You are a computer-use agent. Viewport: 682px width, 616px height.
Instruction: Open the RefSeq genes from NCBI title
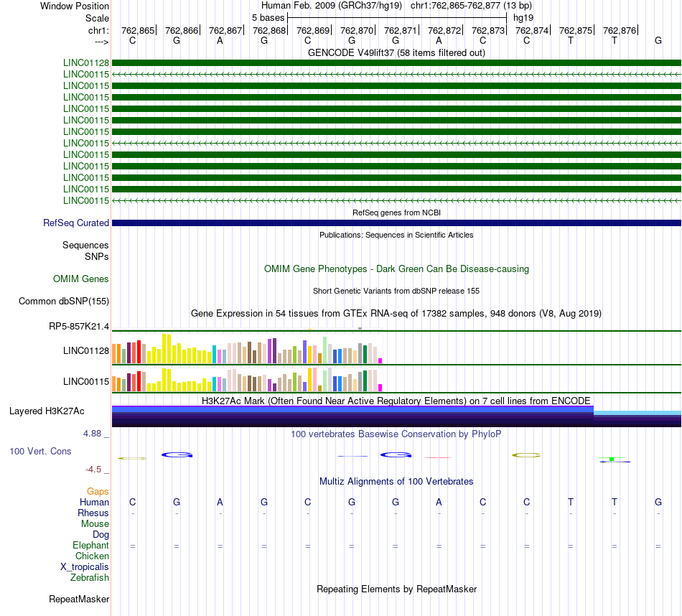point(396,213)
